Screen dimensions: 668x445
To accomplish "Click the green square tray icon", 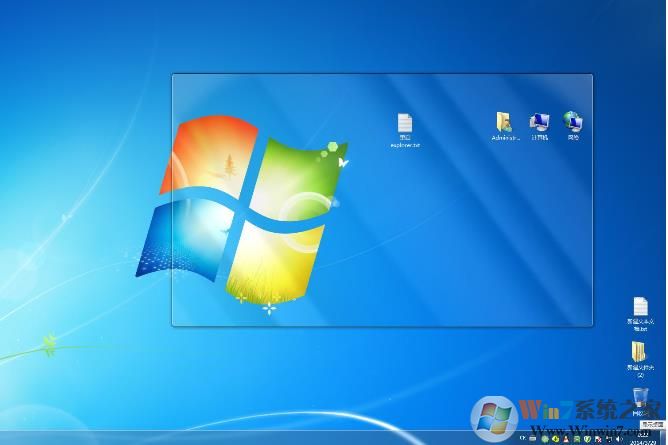I will [x=576, y=439].
